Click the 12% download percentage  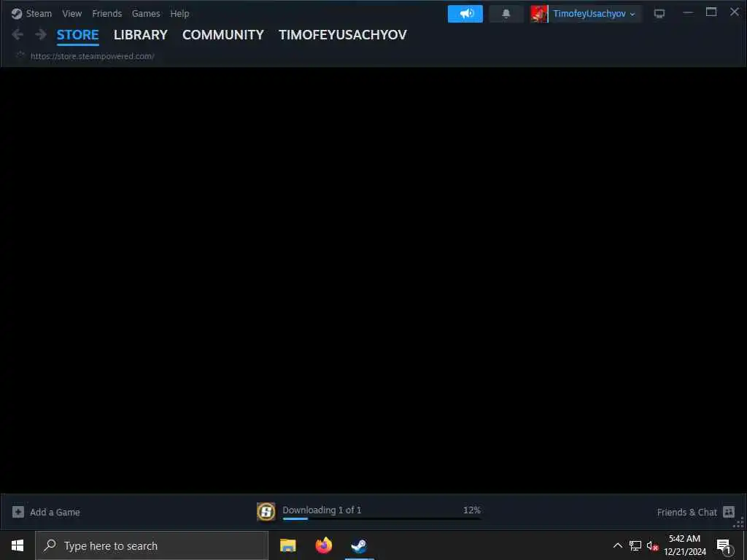(472, 510)
